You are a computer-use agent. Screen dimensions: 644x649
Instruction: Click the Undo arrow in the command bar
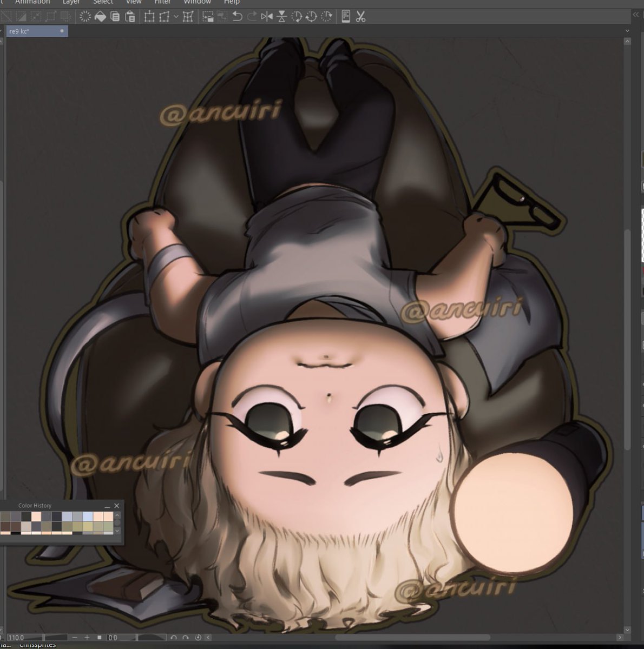pyautogui.click(x=238, y=16)
